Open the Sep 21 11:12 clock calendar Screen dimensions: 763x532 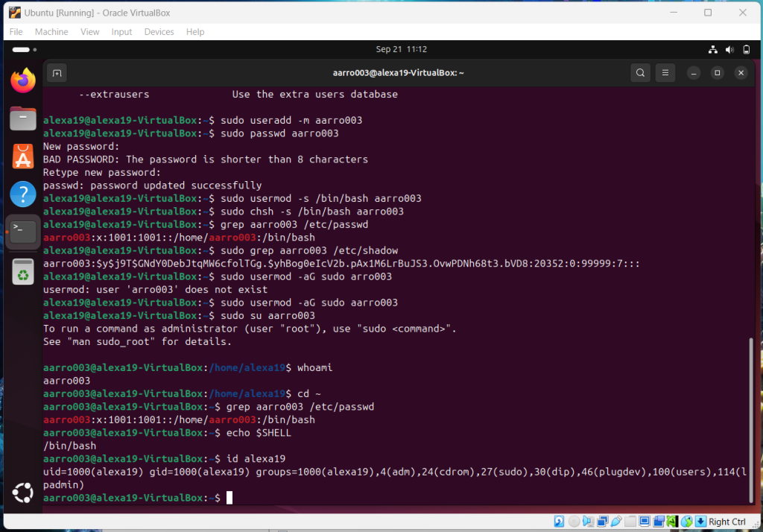tap(402, 49)
